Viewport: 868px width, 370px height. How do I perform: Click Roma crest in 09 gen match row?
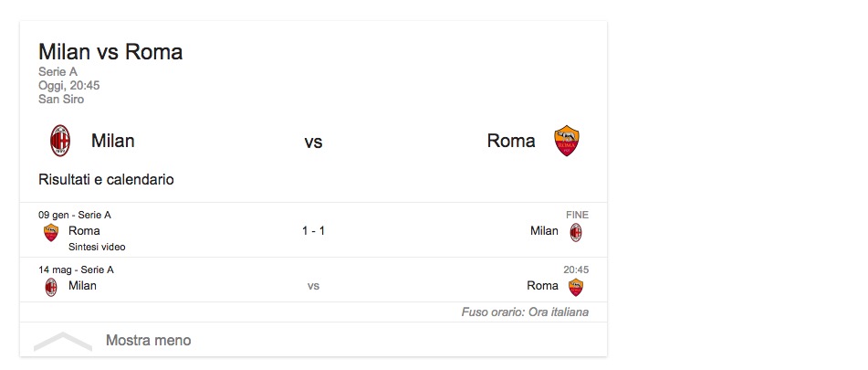pos(51,232)
